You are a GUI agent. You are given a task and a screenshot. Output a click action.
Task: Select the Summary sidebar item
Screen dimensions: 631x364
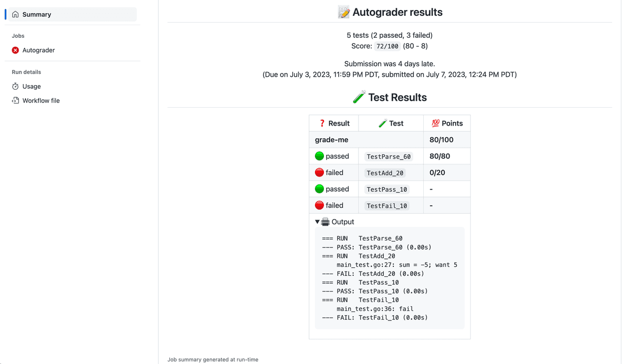coord(37,15)
